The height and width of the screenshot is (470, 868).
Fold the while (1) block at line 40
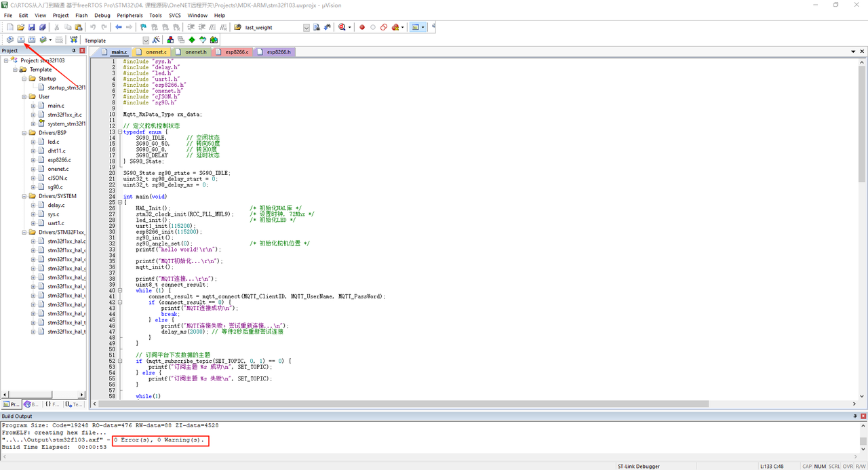pyautogui.click(x=120, y=291)
